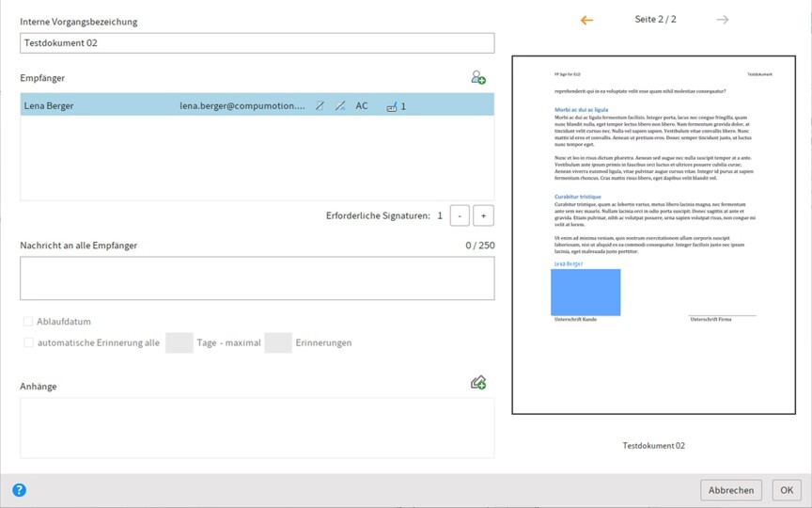This screenshot has height=508, width=812.
Task: Click the document page preview thumbnail
Action: [653, 235]
